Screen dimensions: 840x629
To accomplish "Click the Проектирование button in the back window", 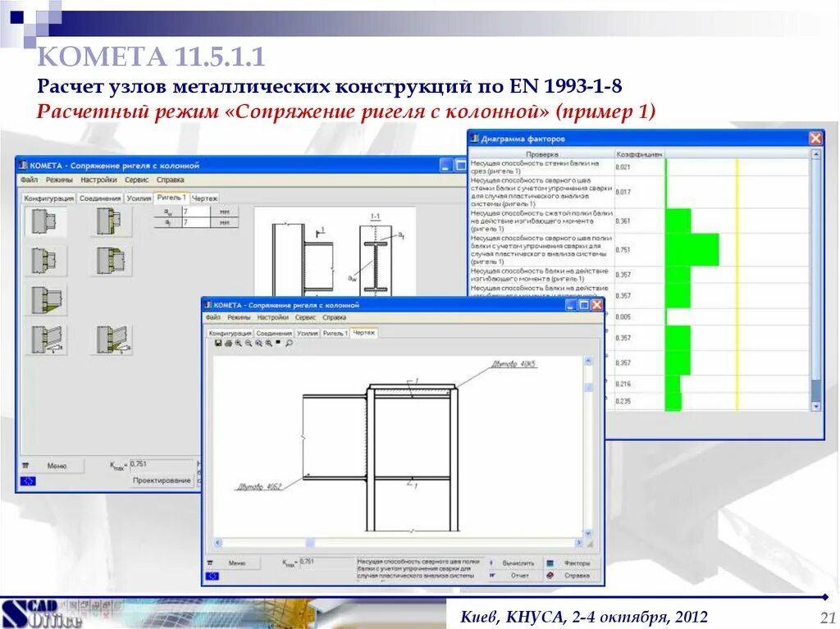I will click(x=162, y=481).
